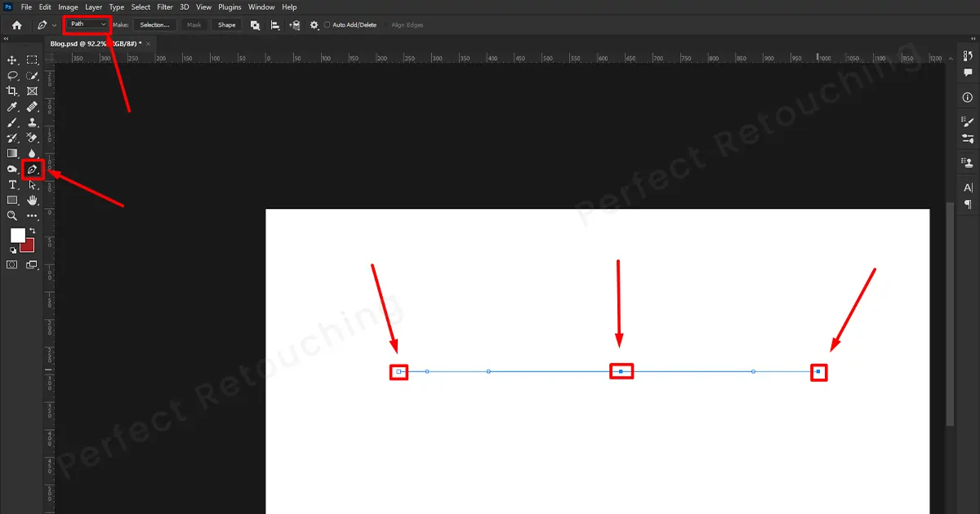Open the Pen tool preset picker chevron
The width and height of the screenshot is (980, 514).
53,24
